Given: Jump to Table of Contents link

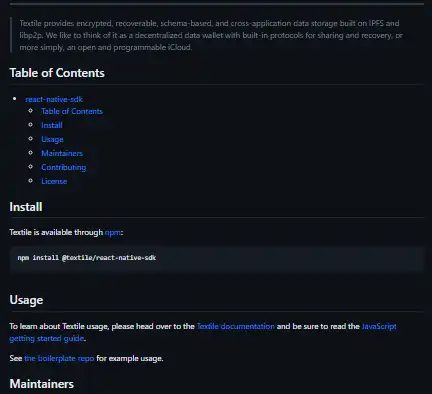Looking at the screenshot, I should pyautogui.click(x=72, y=111).
